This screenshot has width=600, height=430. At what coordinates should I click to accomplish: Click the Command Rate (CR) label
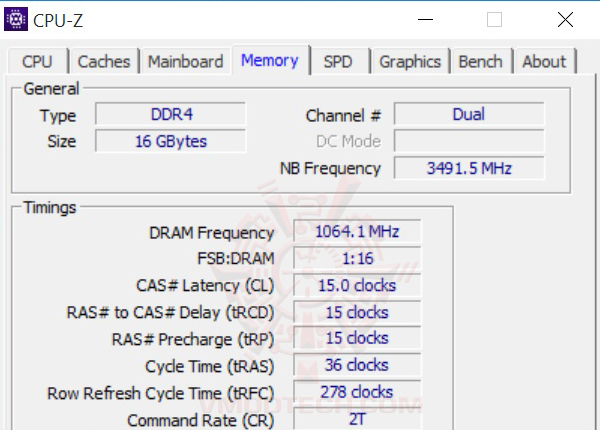201,420
